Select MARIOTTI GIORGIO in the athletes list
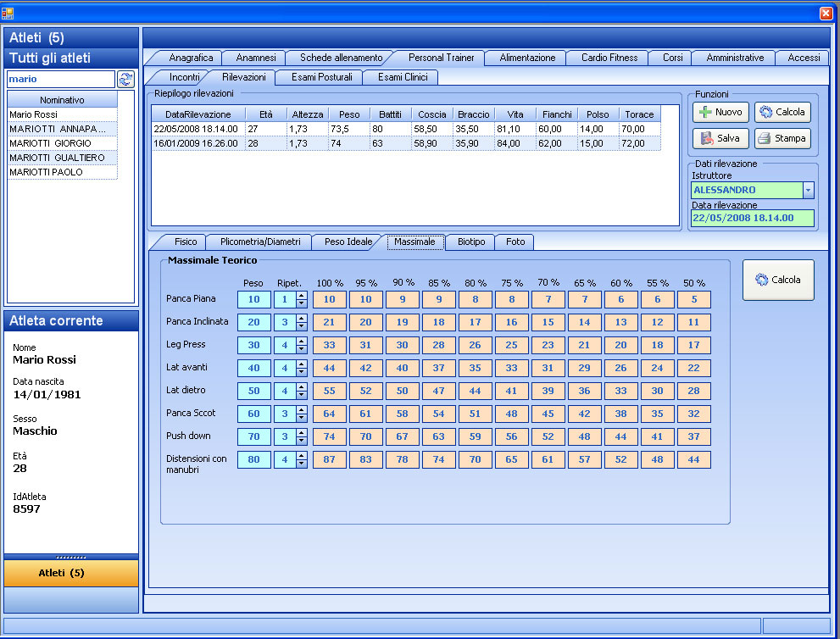Viewport: 840px width, 639px height. [x=62, y=143]
